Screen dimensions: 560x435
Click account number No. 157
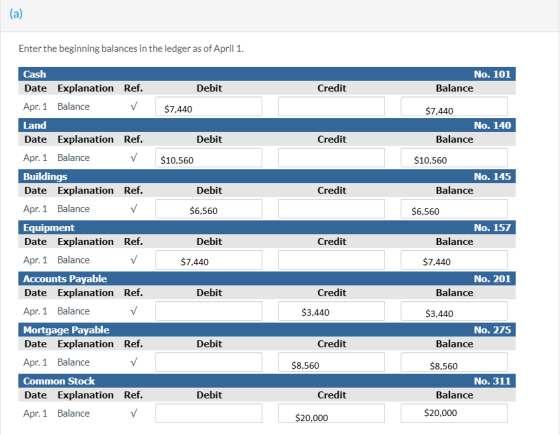[492, 227]
